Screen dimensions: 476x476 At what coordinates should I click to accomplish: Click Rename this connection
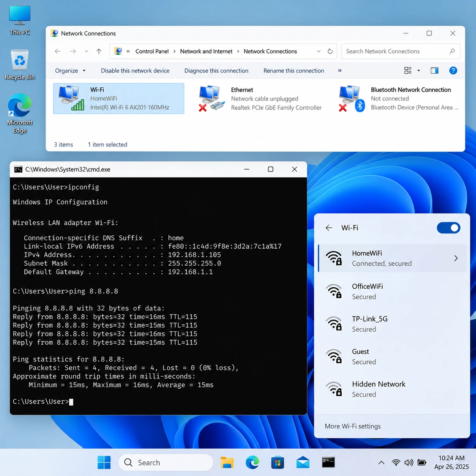point(294,71)
